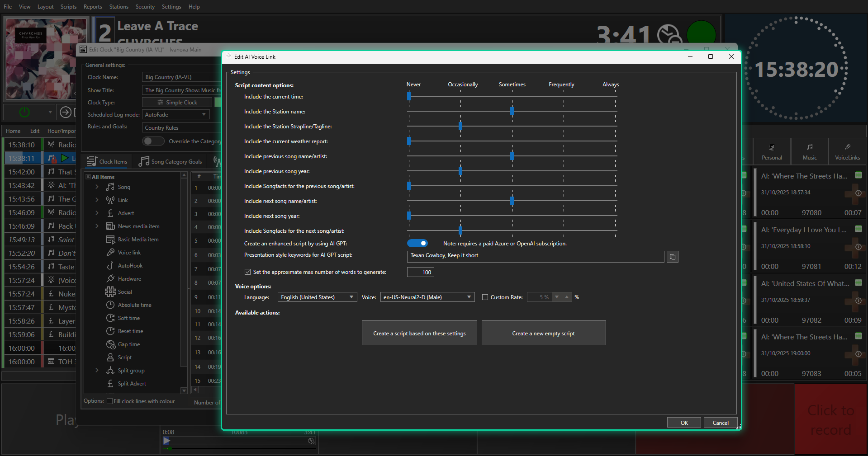Click the Create a new empty script button
This screenshot has width=868, height=456.
(543, 334)
